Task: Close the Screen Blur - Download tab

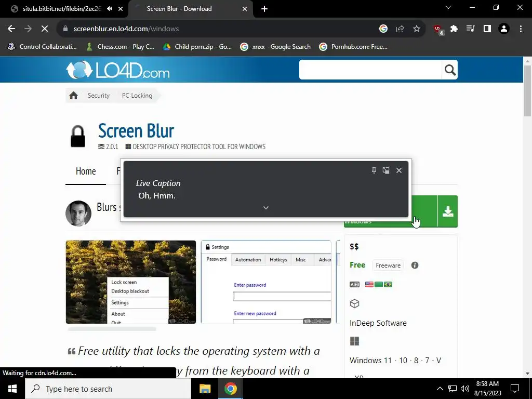Action: coord(245,9)
